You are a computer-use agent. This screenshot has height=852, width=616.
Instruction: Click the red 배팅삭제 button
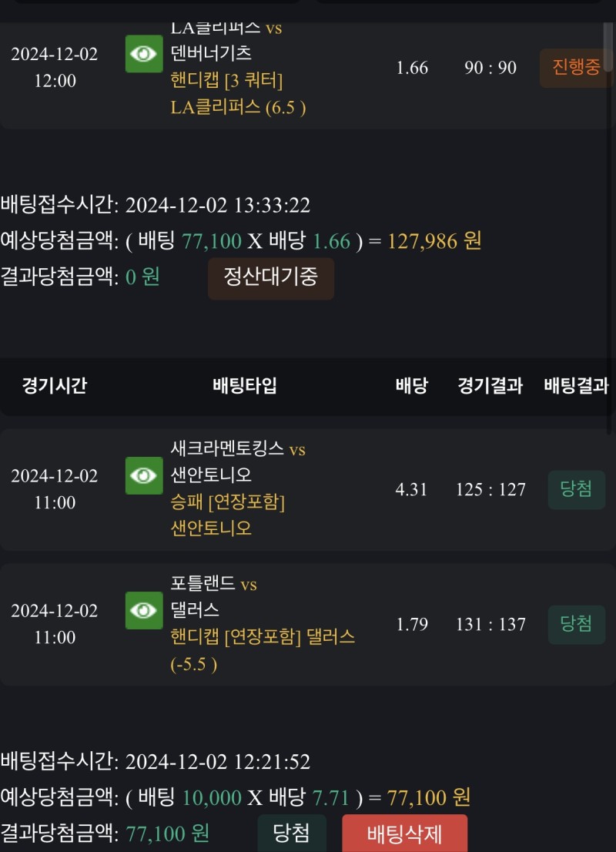click(404, 834)
